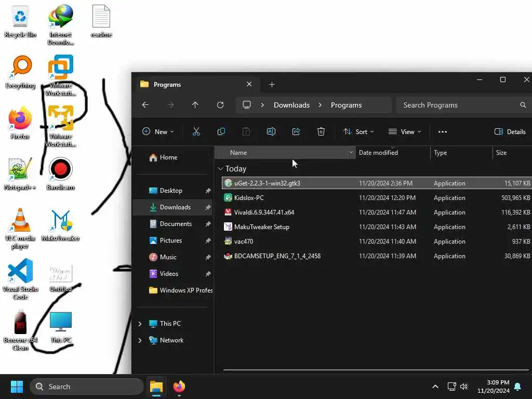Unpin Documents from quick access

tap(208, 224)
